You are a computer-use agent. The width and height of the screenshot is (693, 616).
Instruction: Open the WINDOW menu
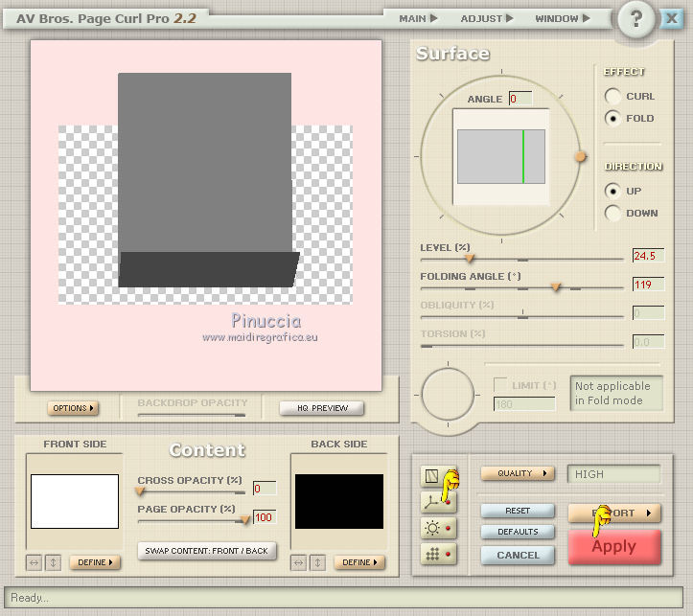563,18
